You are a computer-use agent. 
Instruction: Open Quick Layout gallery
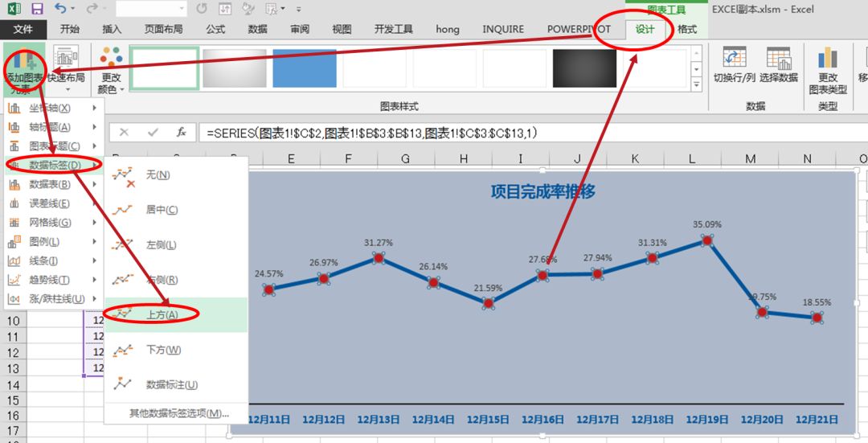[67, 68]
